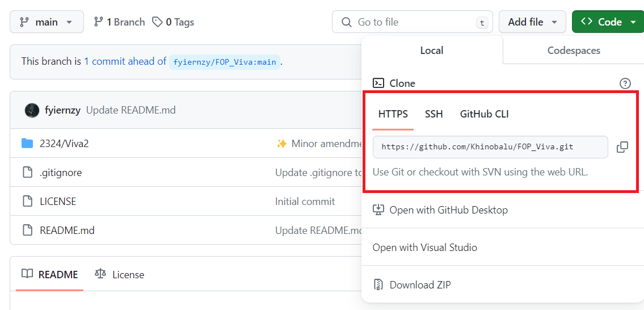Click the magnifier icon in Go to file

tap(347, 22)
